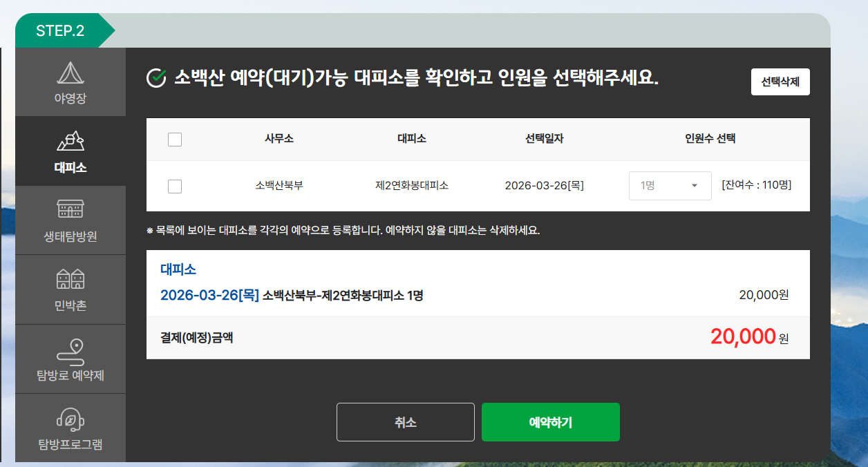Click the 20,000원 payment amount
Viewport: 868px width, 467px height.
(x=748, y=337)
